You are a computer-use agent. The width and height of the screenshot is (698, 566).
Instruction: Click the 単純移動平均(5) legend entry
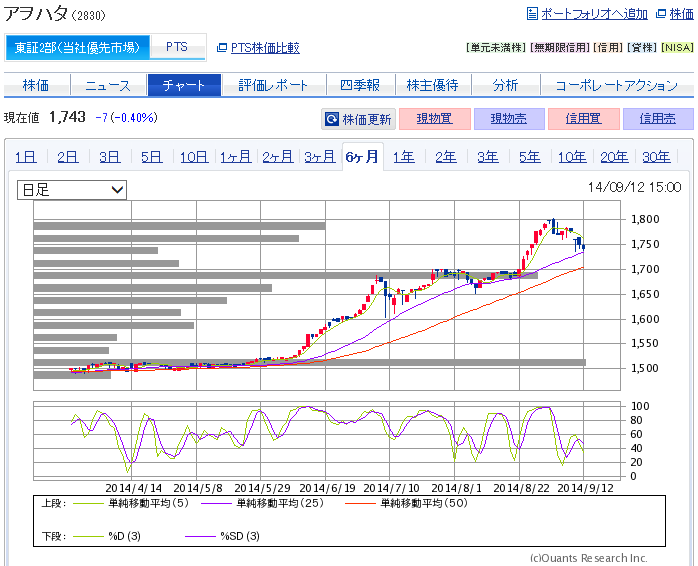pyautogui.click(x=131, y=503)
